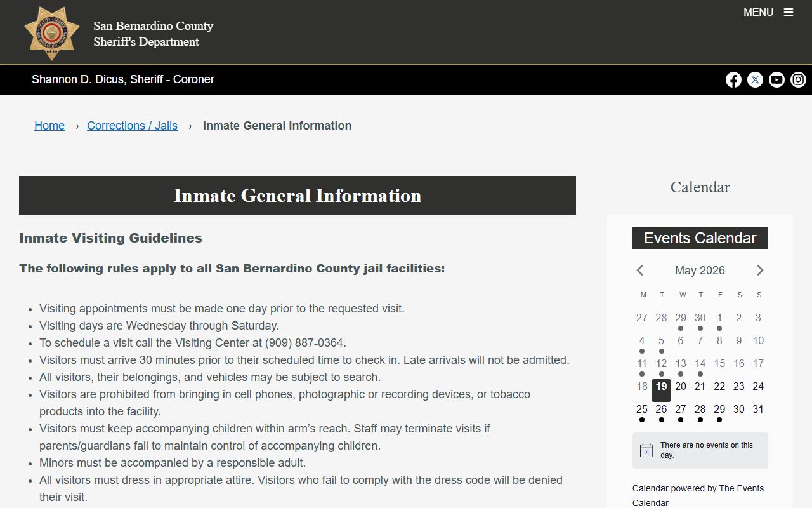The height and width of the screenshot is (508, 812).
Task: Click the Calendar sidebar title
Action: 700,187
